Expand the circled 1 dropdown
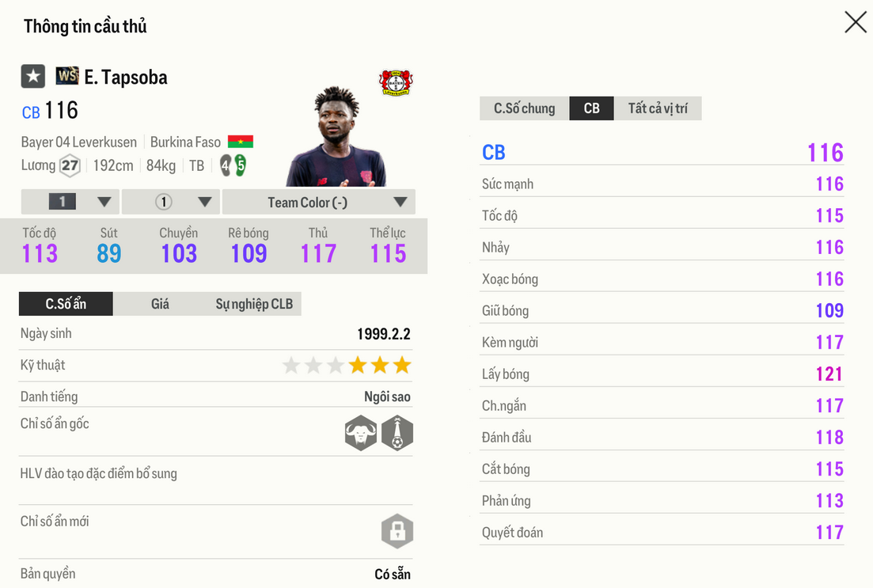 (170, 202)
